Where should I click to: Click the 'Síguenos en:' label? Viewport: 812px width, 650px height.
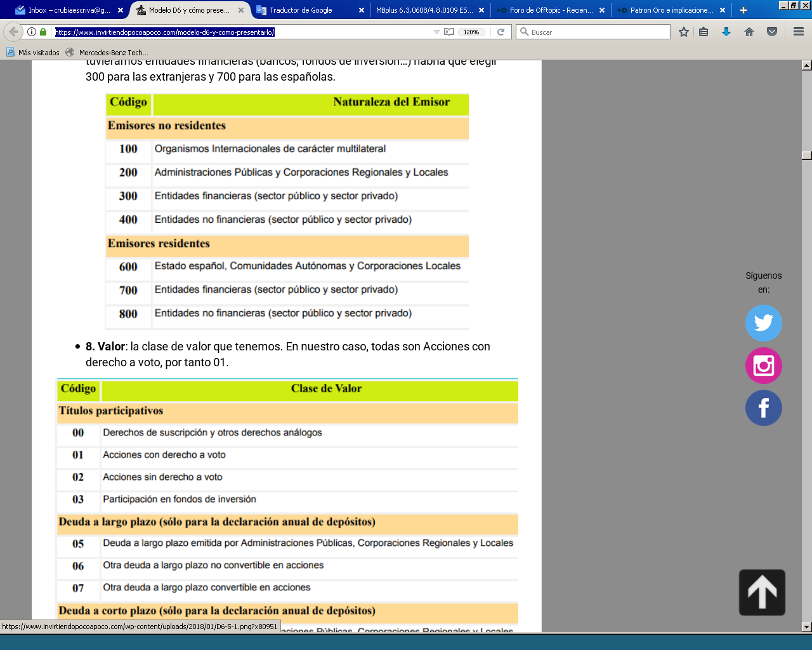[x=764, y=282]
